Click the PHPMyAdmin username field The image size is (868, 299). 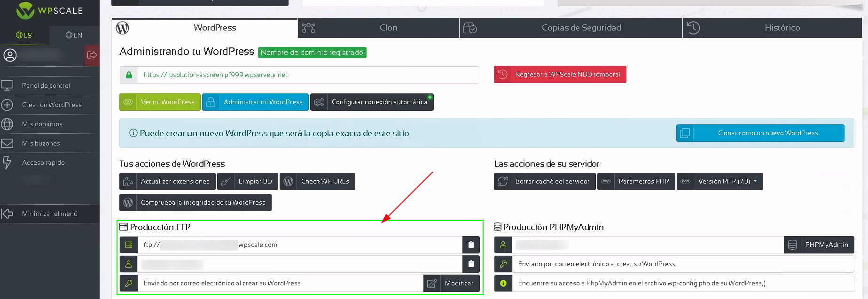click(648, 245)
